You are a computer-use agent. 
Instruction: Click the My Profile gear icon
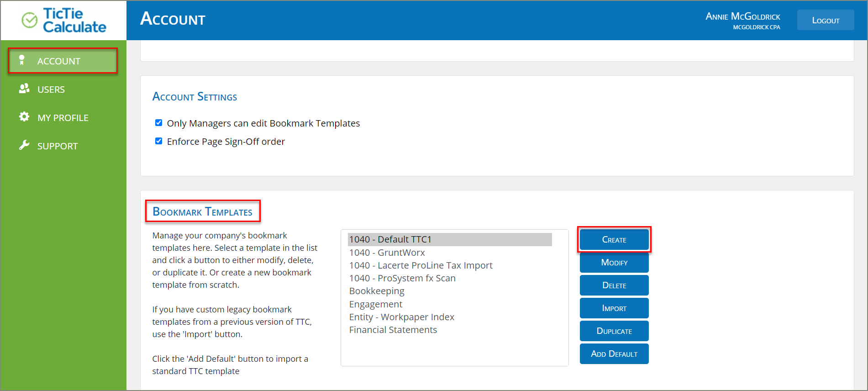(24, 117)
